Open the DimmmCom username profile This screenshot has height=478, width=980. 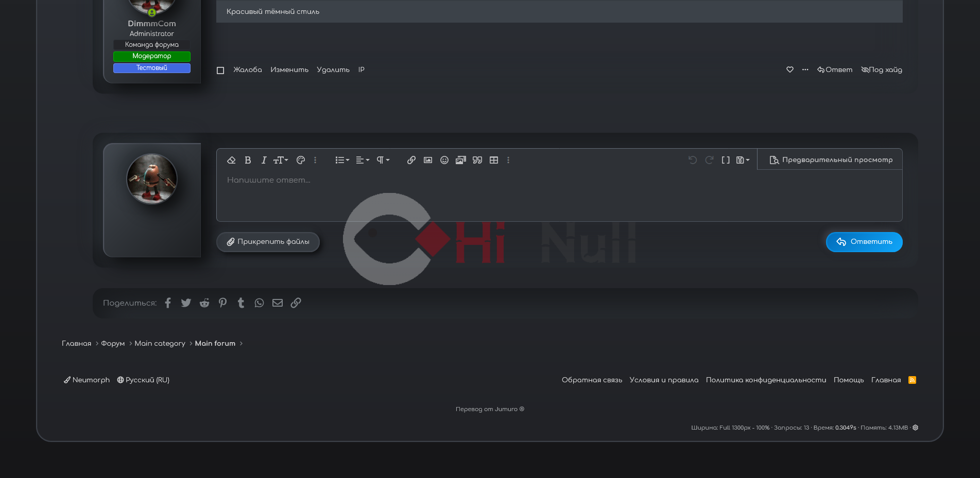click(152, 24)
